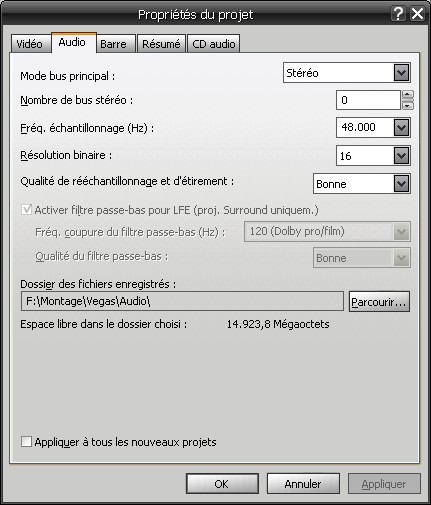Confirm with the OK button
Viewport: 431px width, 505px height.
tap(222, 484)
